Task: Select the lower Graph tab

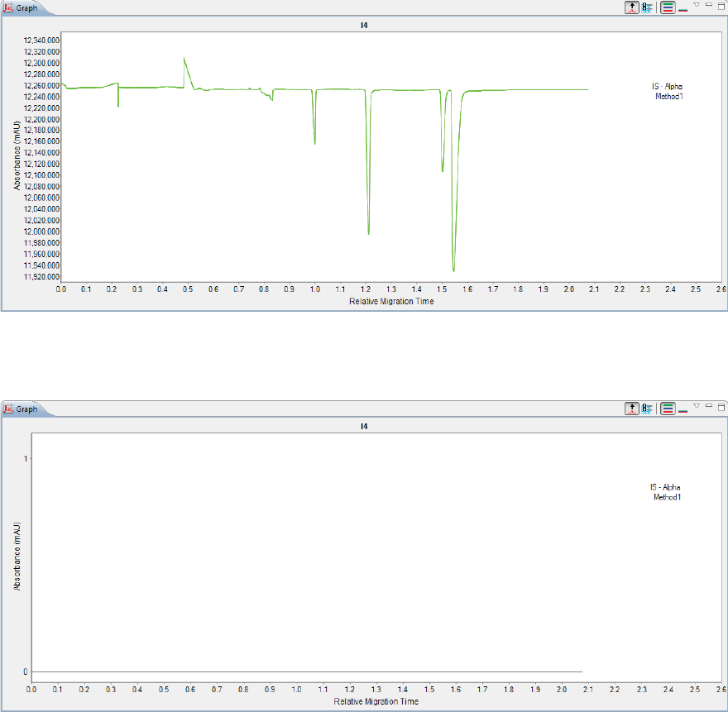Action: click(x=22, y=409)
